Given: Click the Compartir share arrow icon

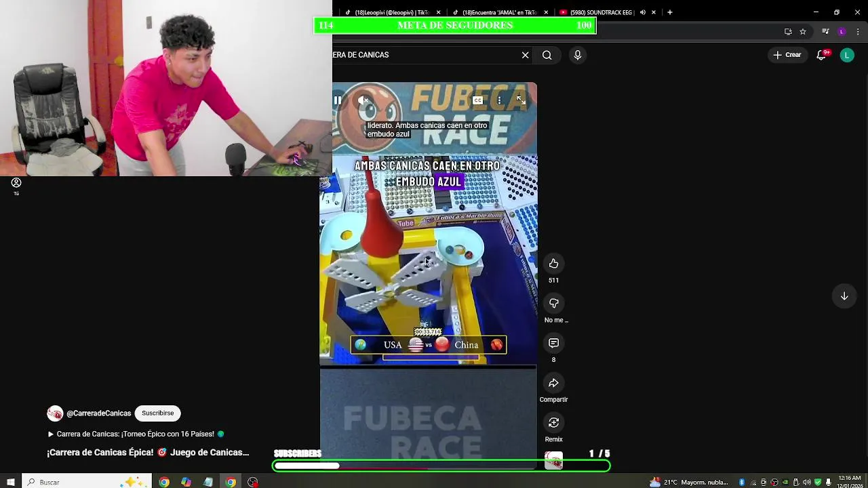Looking at the screenshot, I should pos(553,383).
